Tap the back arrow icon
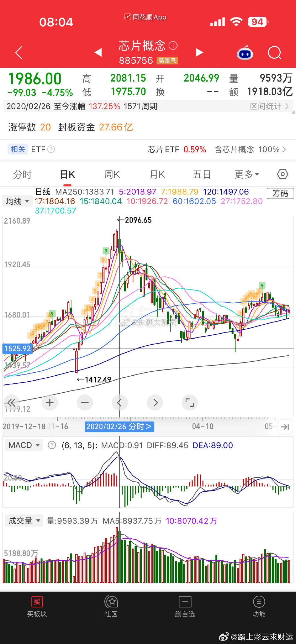 tap(19, 52)
